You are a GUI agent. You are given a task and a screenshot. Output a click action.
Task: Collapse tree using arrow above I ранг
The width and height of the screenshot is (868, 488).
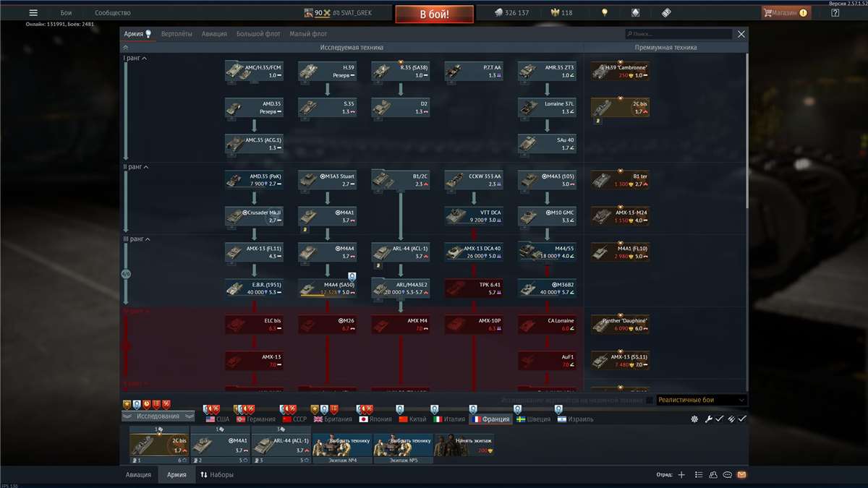[125, 47]
